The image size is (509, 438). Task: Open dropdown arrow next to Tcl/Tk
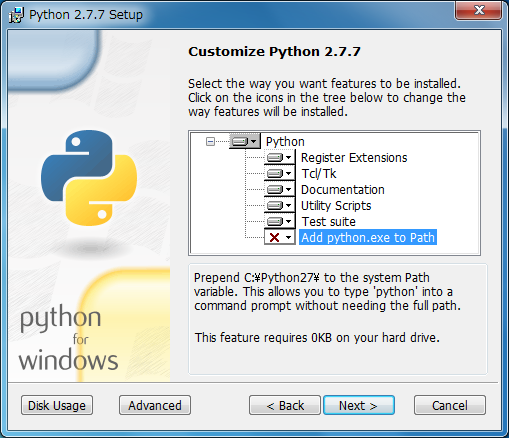point(289,174)
